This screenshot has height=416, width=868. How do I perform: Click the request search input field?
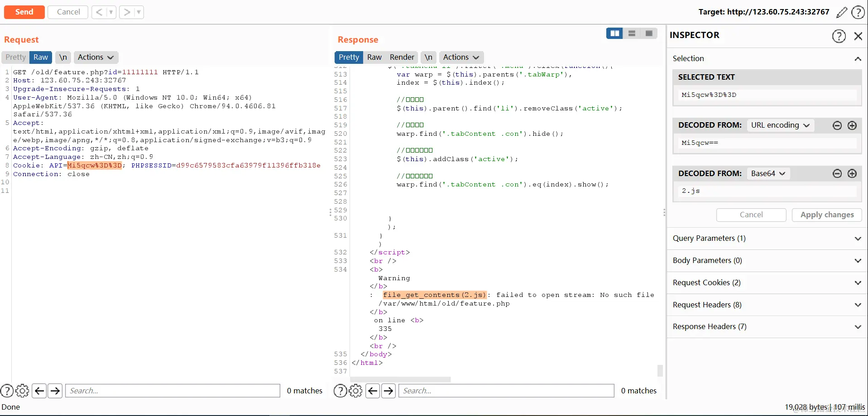coord(173,391)
